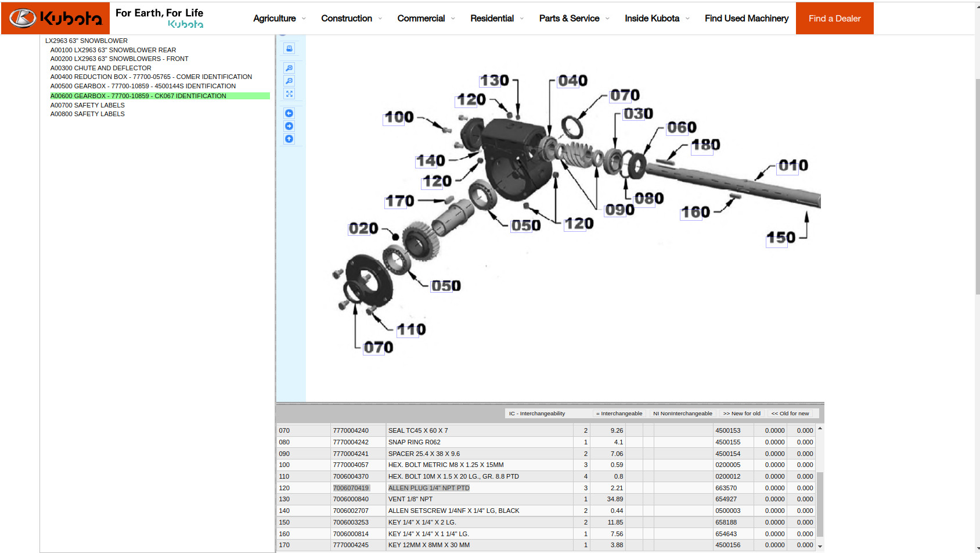Fit diagram to view with expand icon
980x553 pixels.
(x=289, y=94)
